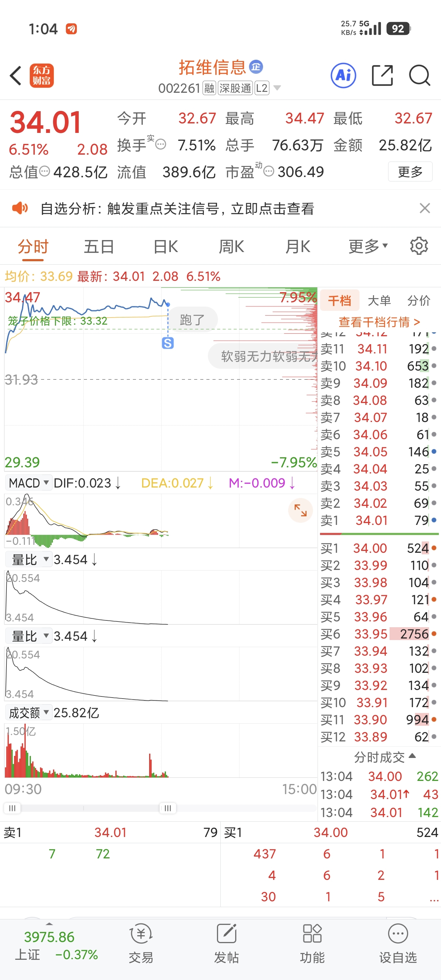Tap bottom 卖1 34.01 summary row
441x980 pixels.
110,832
